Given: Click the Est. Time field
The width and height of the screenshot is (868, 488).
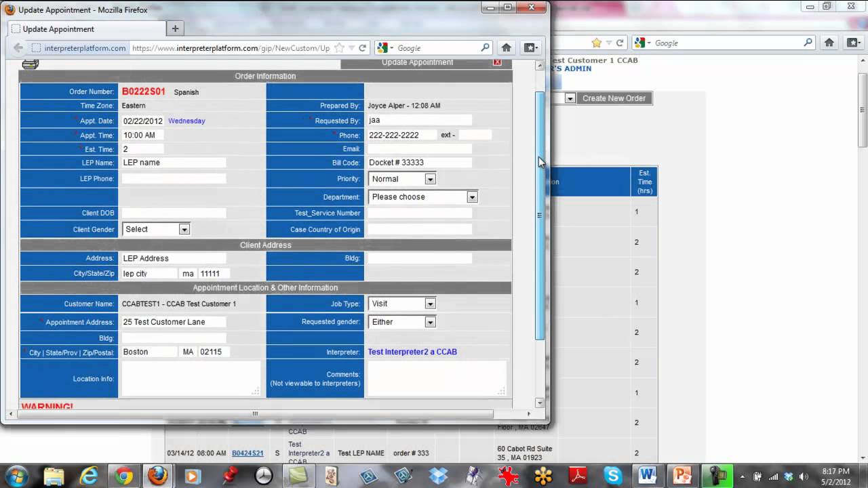Looking at the screenshot, I should click(x=142, y=148).
